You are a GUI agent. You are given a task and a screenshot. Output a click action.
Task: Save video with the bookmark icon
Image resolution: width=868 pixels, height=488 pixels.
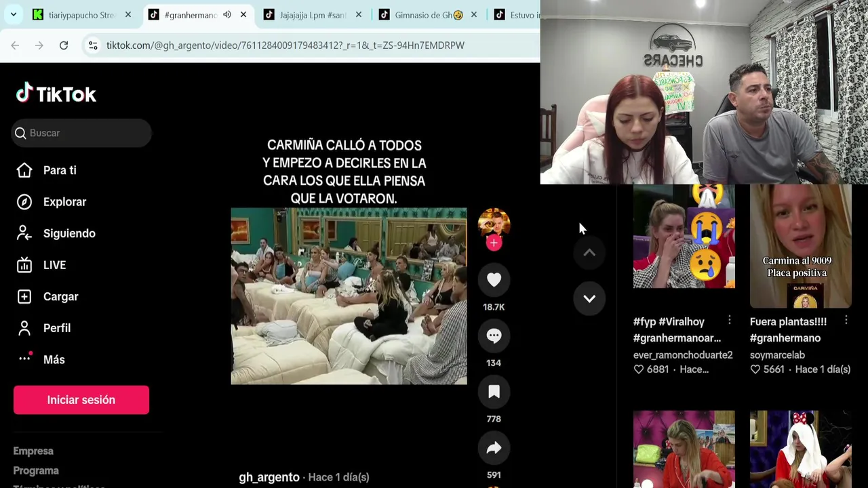coord(494,392)
